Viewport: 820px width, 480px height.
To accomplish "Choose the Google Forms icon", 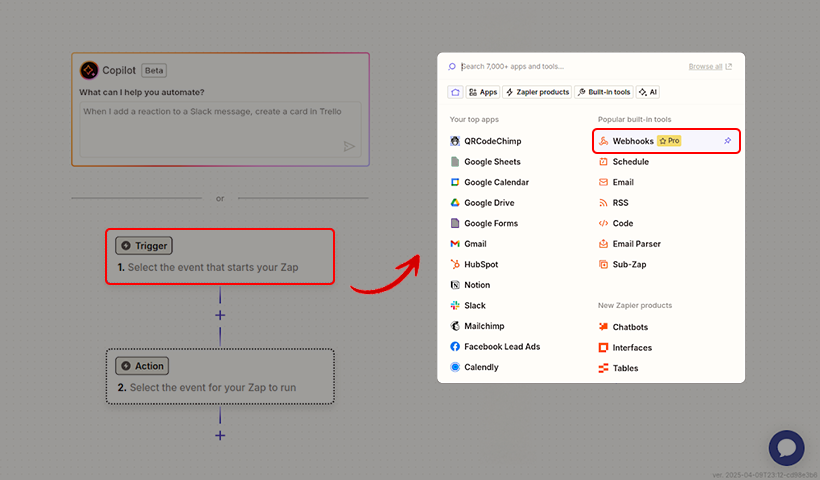I will [x=455, y=223].
